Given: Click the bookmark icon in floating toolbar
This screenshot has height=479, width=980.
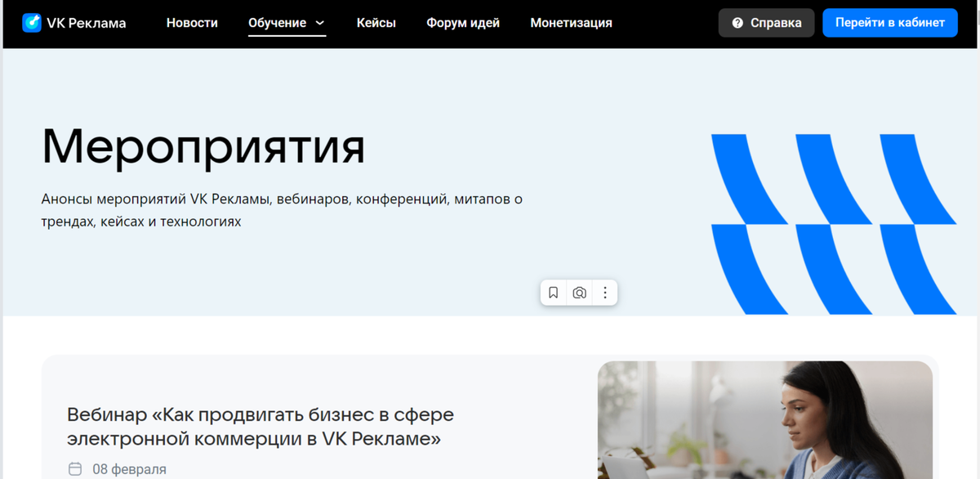Looking at the screenshot, I should point(553,293).
